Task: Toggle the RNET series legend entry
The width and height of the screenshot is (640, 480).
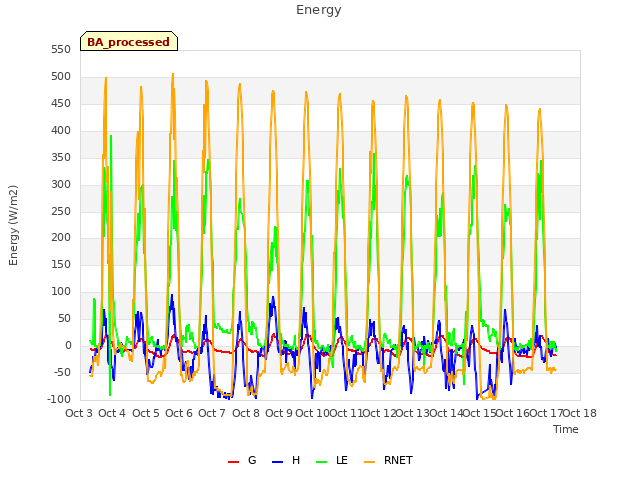Action: [x=388, y=460]
